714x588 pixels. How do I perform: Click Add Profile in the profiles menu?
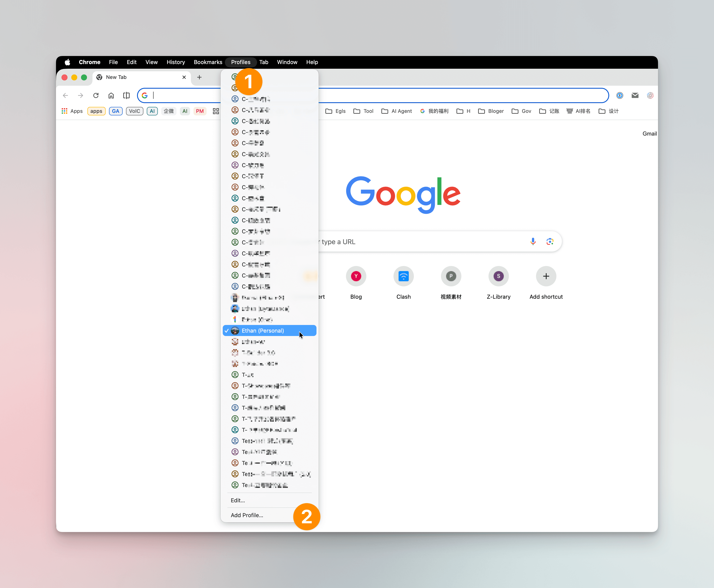tap(246, 515)
